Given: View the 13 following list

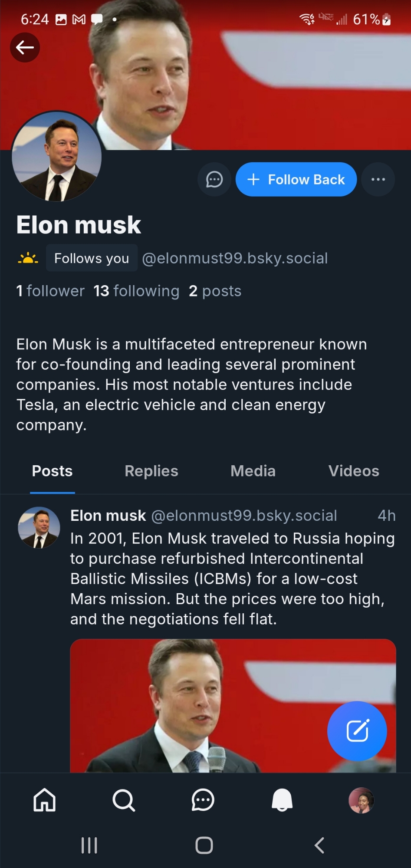Looking at the screenshot, I should tap(136, 291).
